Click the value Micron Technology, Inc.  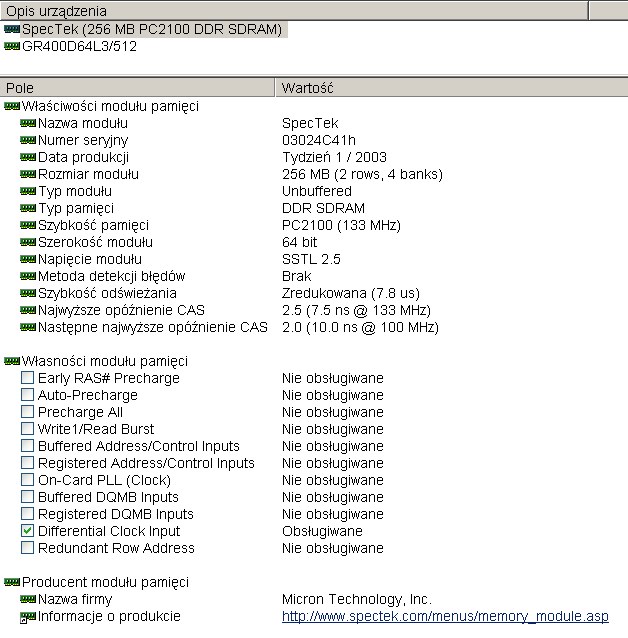(357, 599)
